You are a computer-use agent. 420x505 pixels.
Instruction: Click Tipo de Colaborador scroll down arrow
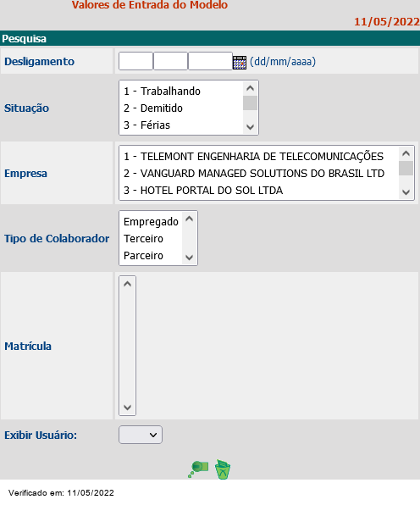pyautogui.click(x=189, y=258)
